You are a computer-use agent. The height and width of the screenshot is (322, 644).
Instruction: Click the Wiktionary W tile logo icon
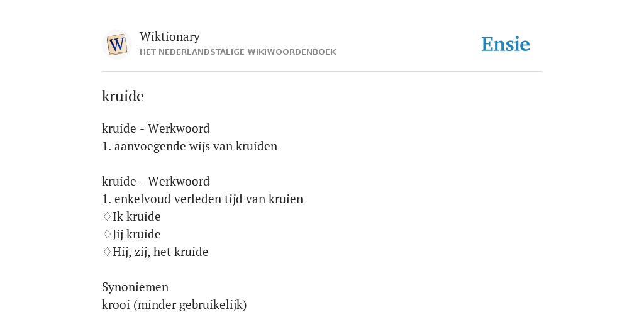point(116,45)
